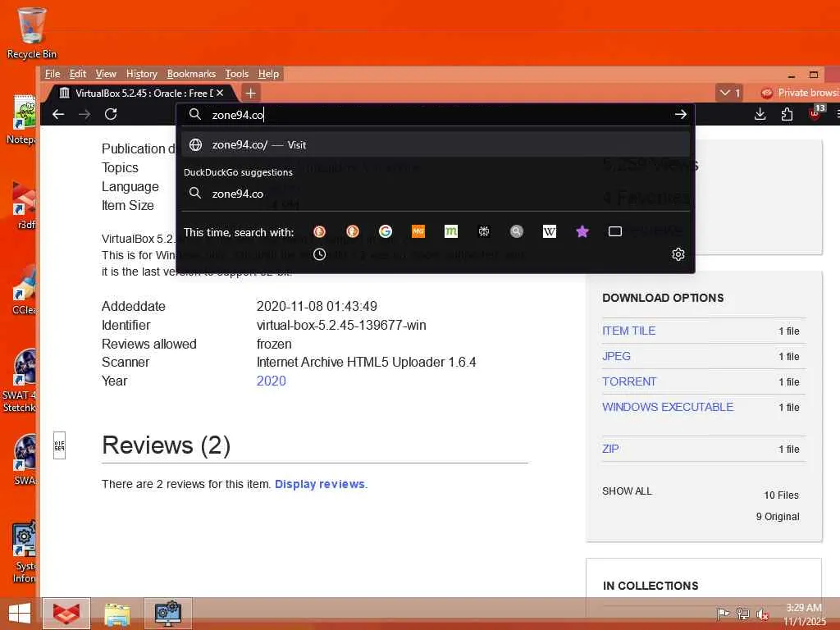Image resolution: width=840 pixels, height=630 pixels.
Task: Open the Extensions puzzle-piece menu
Action: tap(787, 114)
